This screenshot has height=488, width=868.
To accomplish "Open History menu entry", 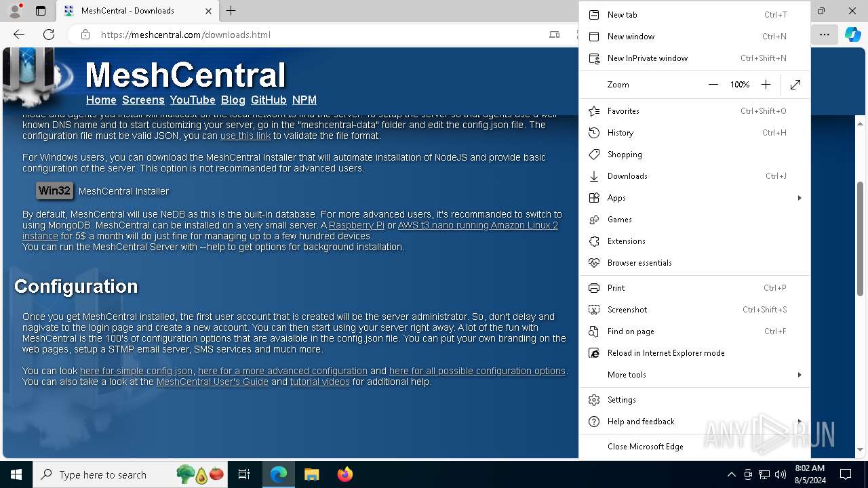I will click(694, 132).
